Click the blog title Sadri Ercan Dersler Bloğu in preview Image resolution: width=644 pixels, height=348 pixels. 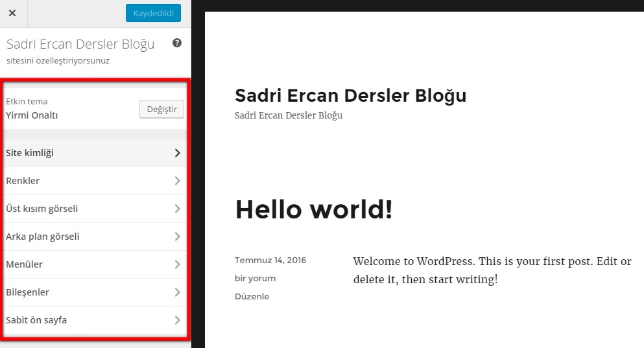coord(350,96)
